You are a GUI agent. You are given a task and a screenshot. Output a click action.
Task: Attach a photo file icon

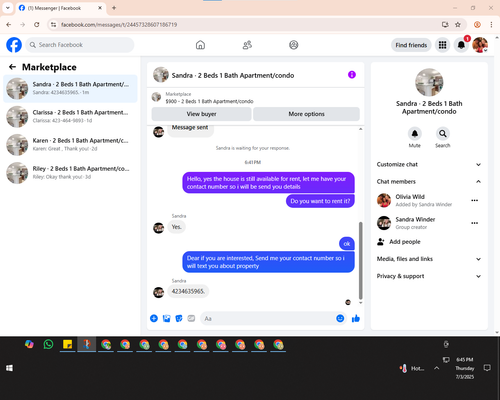pos(166,318)
